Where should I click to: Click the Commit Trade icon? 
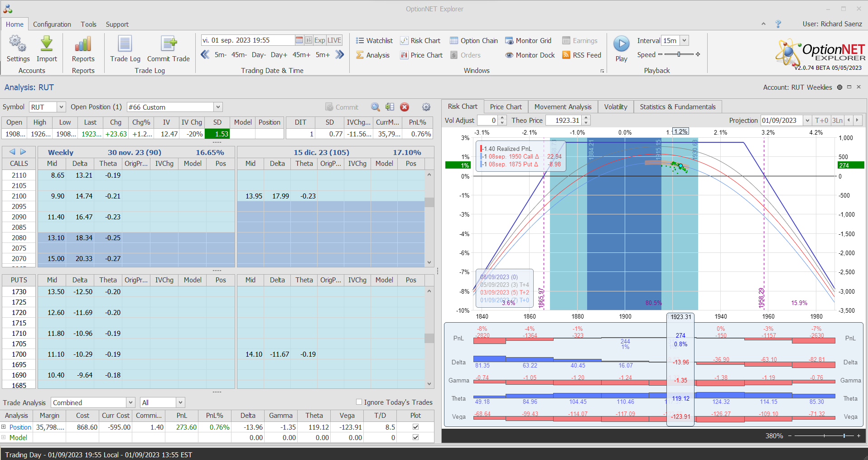[168, 44]
